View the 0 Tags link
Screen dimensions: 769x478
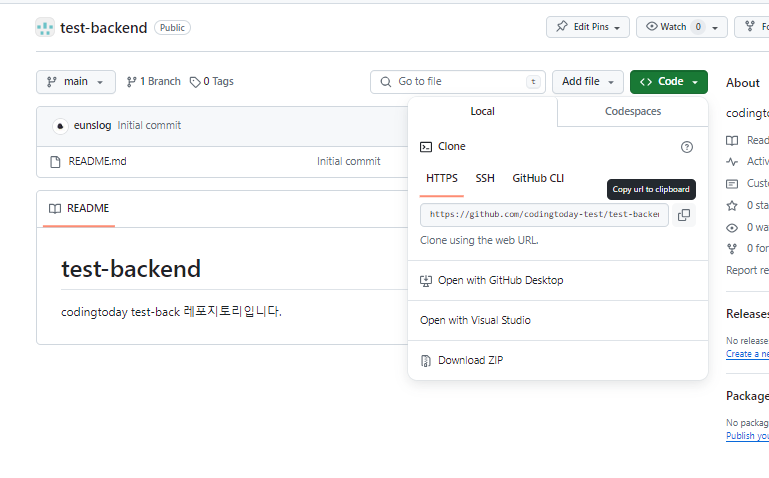click(x=212, y=81)
